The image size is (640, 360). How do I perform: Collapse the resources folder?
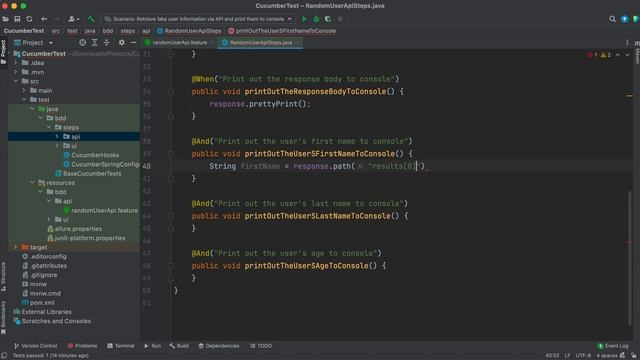(x=32, y=183)
